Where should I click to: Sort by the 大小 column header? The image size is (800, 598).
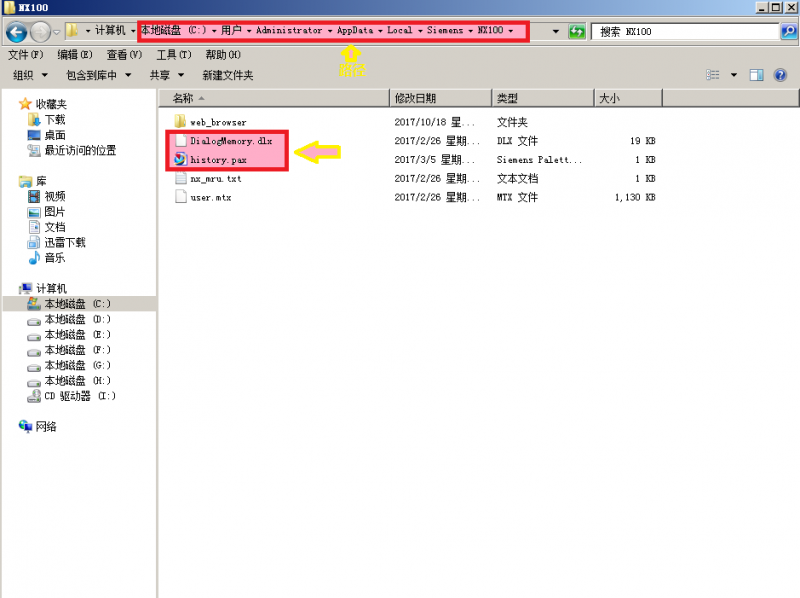tap(629, 98)
